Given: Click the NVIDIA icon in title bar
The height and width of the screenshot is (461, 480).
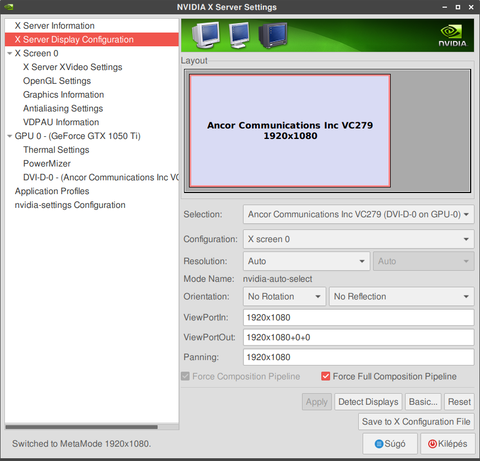Looking at the screenshot, I should pyautogui.click(x=9, y=7).
